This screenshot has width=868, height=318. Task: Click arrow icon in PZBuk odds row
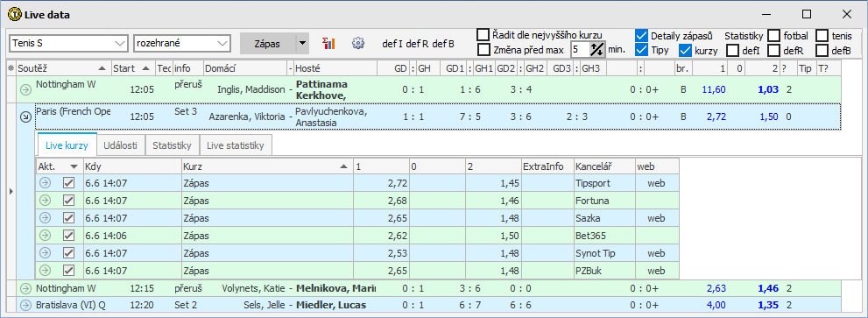(45, 271)
